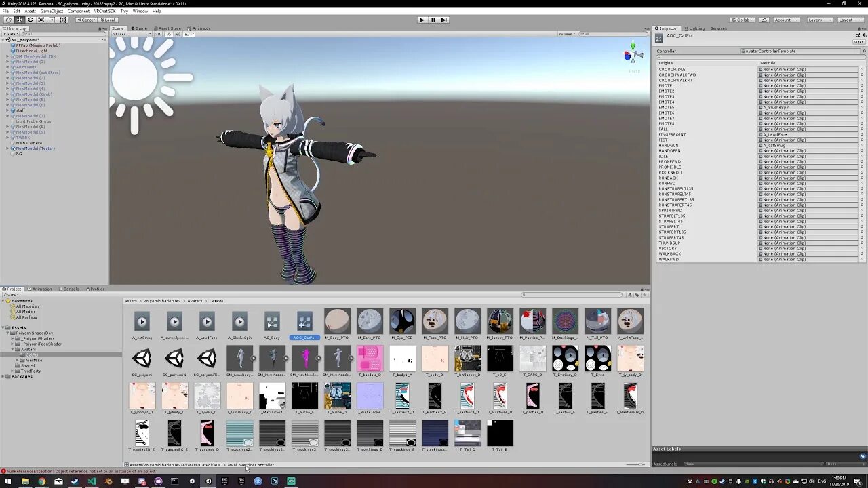Select A_catSmug animation clip asset
868x488 pixels.
(142, 325)
